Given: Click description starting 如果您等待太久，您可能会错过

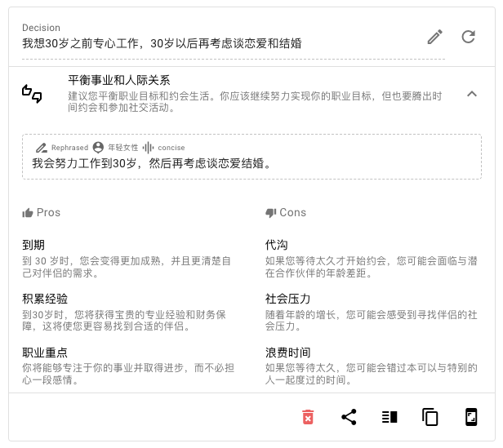Looking at the screenshot, I should (372, 374).
